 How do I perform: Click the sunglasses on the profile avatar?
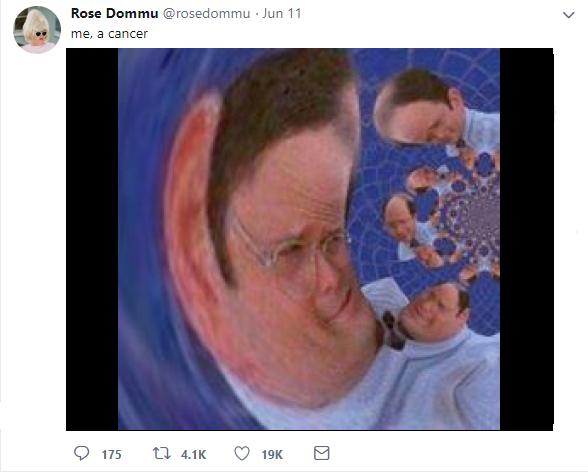click(41, 34)
